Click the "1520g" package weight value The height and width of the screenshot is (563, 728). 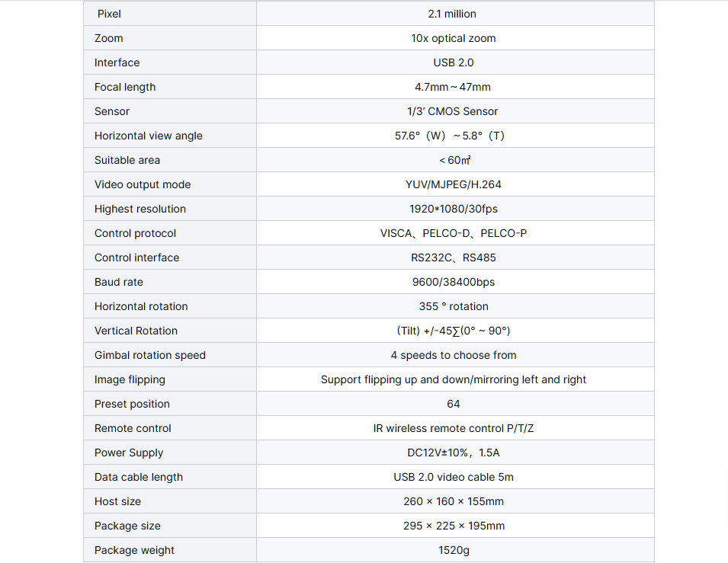tap(454, 550)
